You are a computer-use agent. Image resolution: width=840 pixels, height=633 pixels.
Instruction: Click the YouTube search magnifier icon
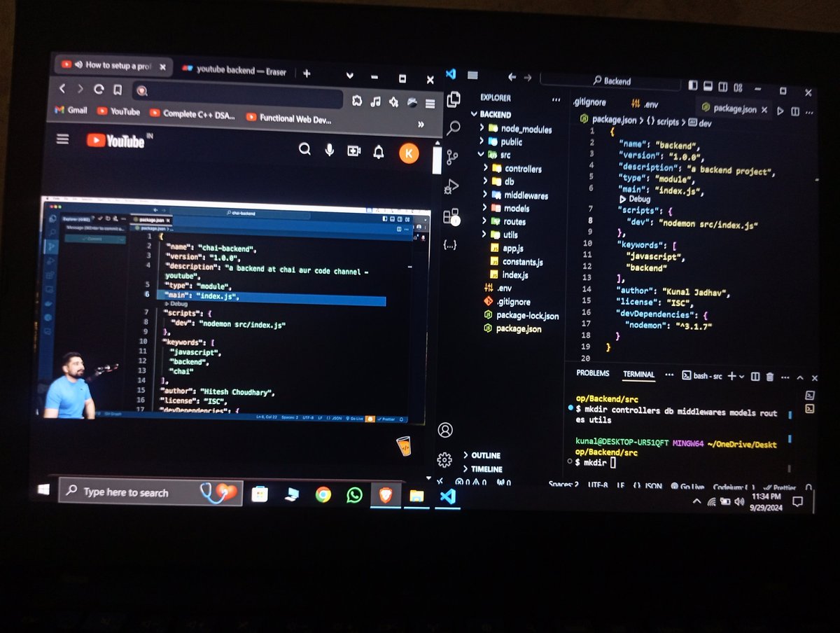click(x=304, y=149)
